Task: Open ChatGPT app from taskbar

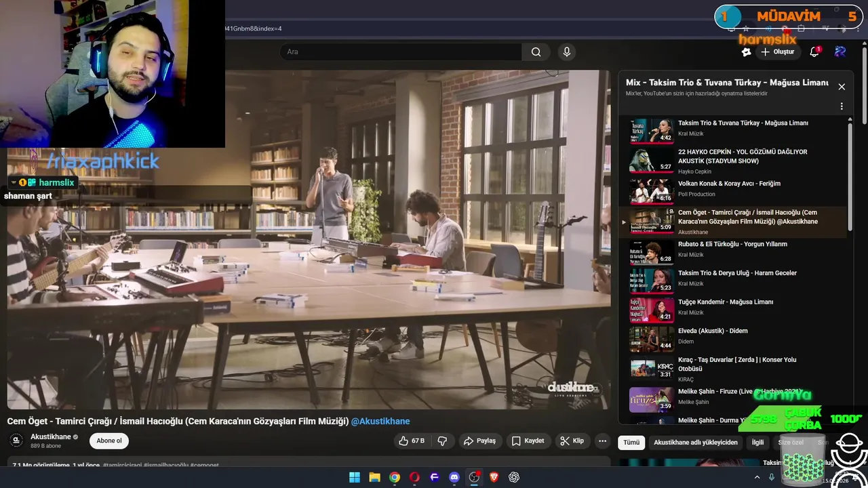Action: (x=514, y=477)
